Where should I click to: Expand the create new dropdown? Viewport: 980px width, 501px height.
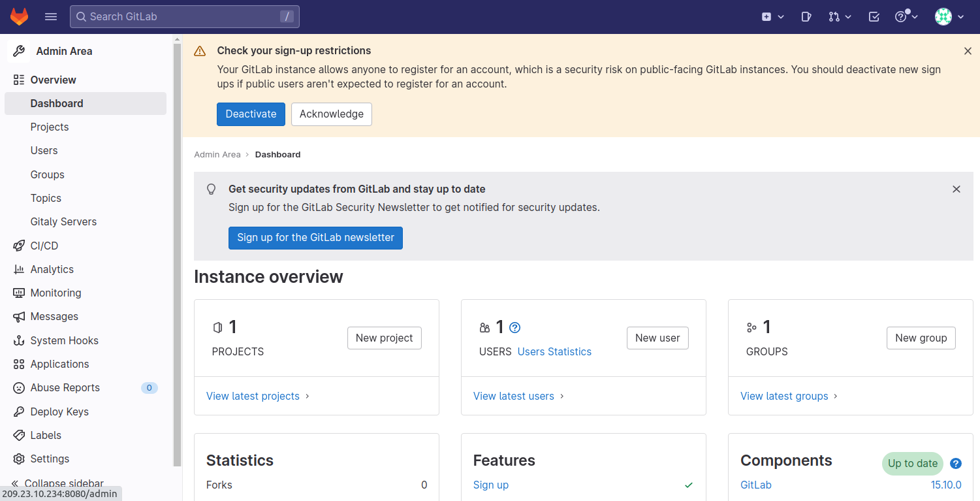point(772,17)
